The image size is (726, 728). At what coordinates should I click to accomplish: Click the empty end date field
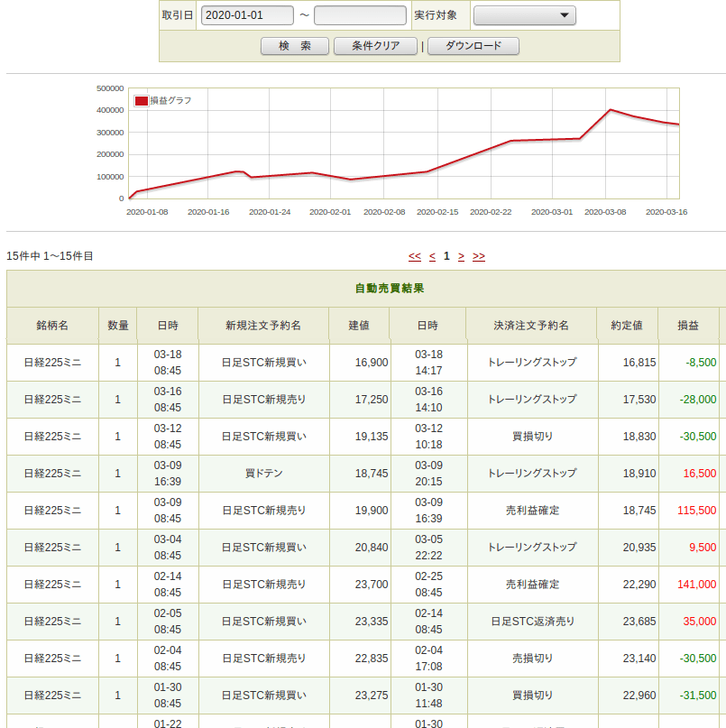(360, 15)
